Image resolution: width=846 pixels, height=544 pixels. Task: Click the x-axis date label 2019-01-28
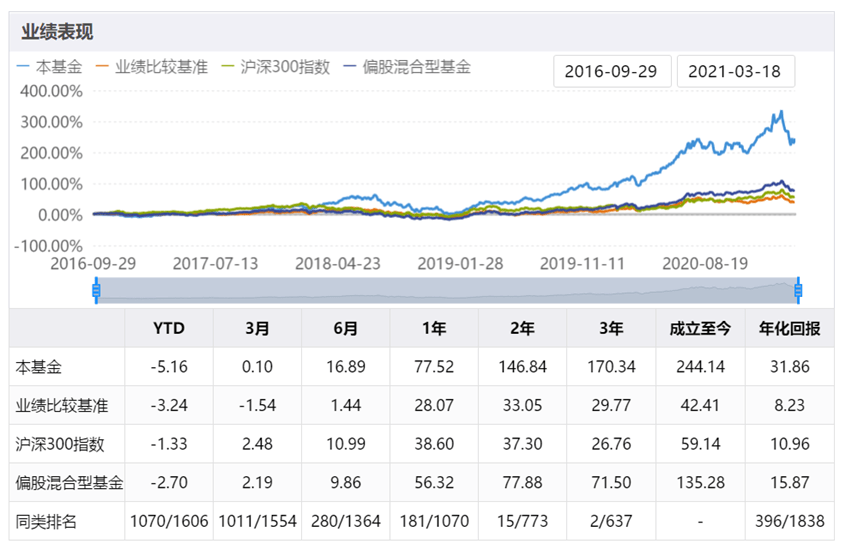460,263
